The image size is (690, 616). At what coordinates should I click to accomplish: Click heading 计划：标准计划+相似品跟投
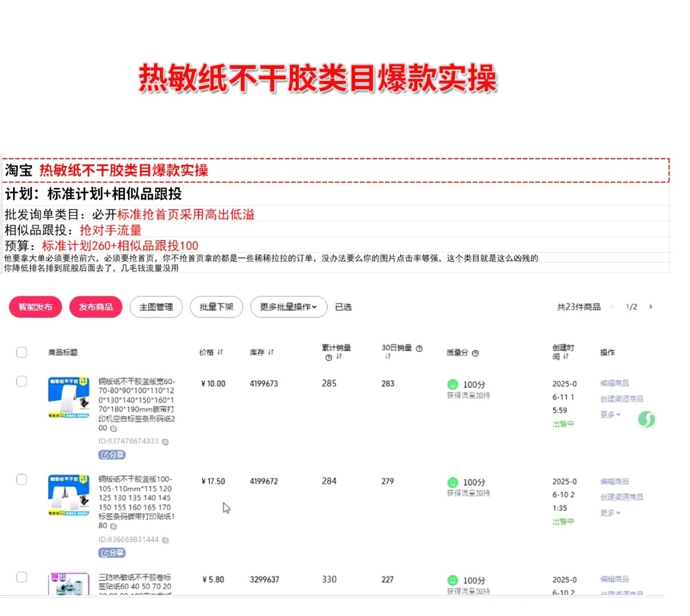click(x=93, y=194)
